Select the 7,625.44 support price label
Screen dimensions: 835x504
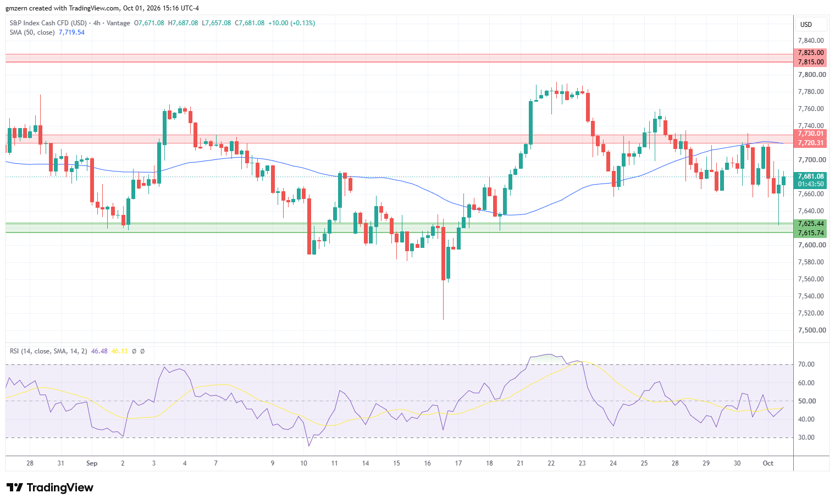click(x=810, y=224)
